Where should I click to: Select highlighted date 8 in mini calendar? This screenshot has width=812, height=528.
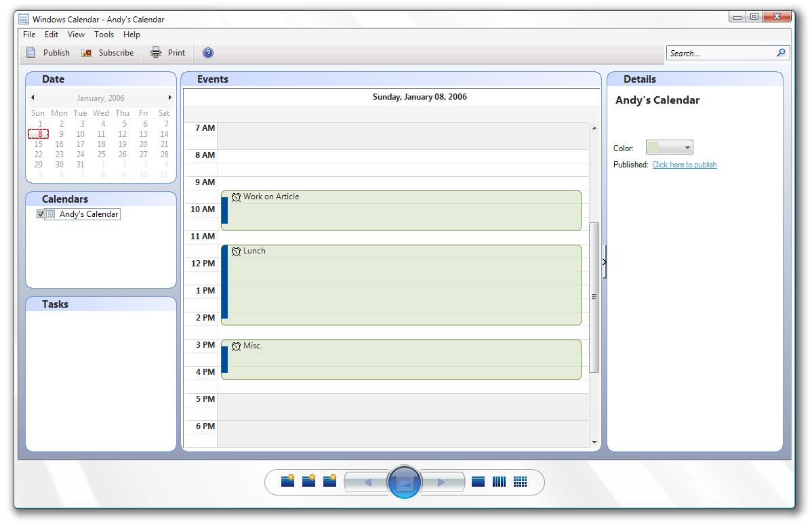[39, 134]
